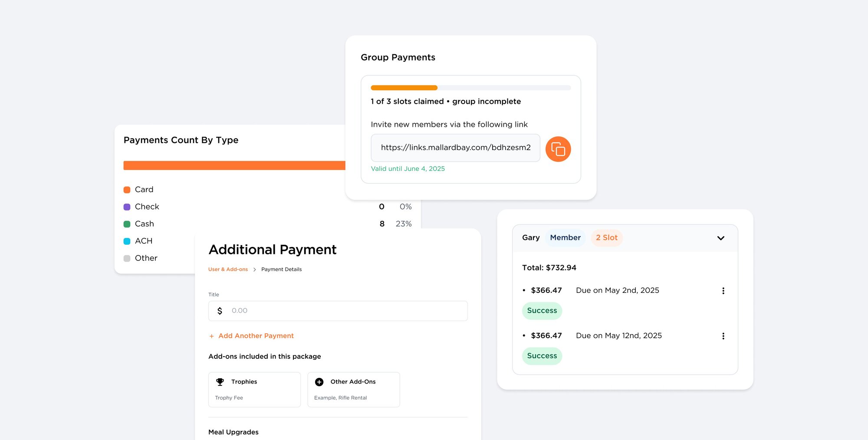The image size is (868, 440).
Task: Click the purple Check legend dot
Action: [x=127, y=207]
